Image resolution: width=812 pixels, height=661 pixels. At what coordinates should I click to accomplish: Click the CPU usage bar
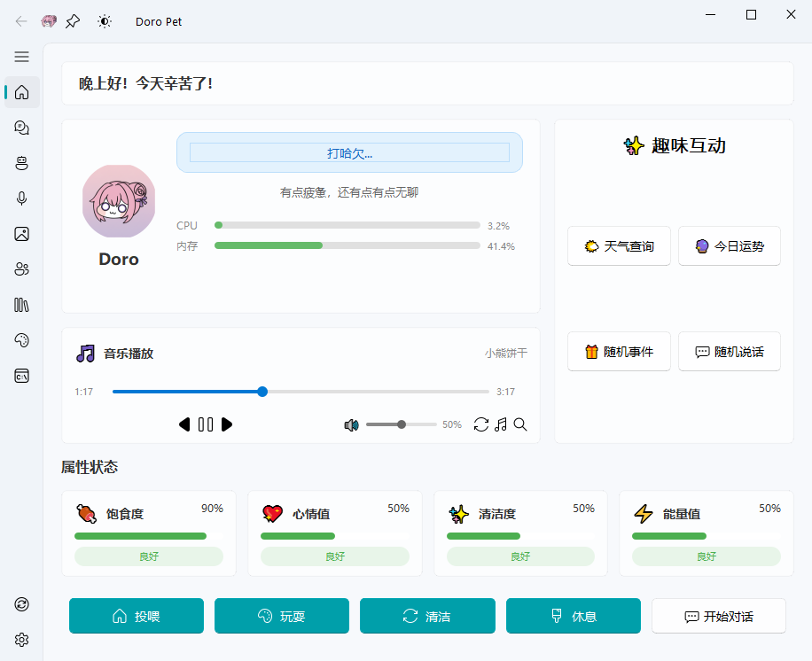[347, 225]
